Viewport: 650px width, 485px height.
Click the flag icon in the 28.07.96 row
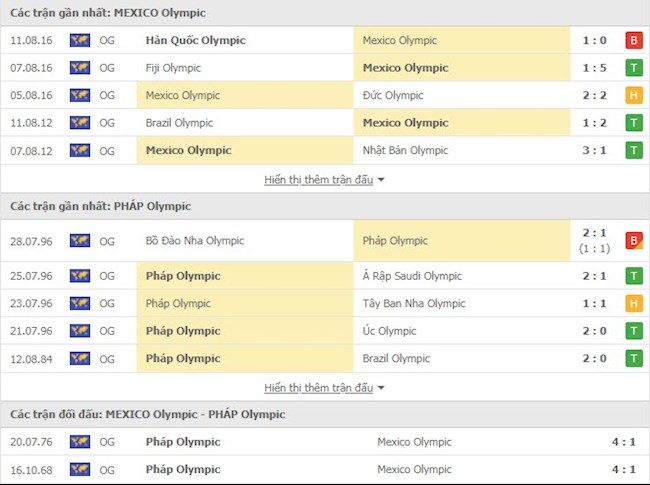pos(80,241)
